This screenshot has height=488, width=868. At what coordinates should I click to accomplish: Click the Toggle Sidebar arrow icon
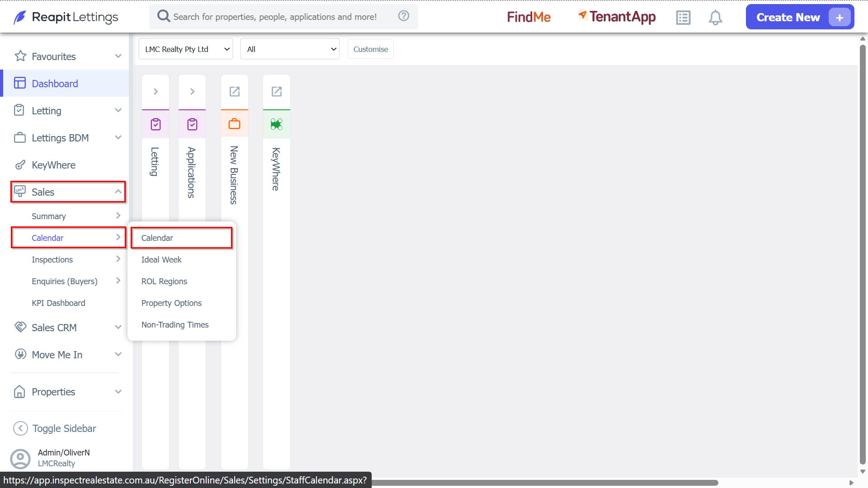click(20, 428)
